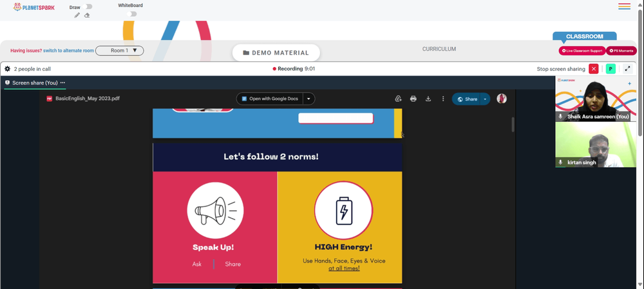Click Open with Google Docs button
The width and height of the screenshot is (644, 289).
(x=270, y=99)
